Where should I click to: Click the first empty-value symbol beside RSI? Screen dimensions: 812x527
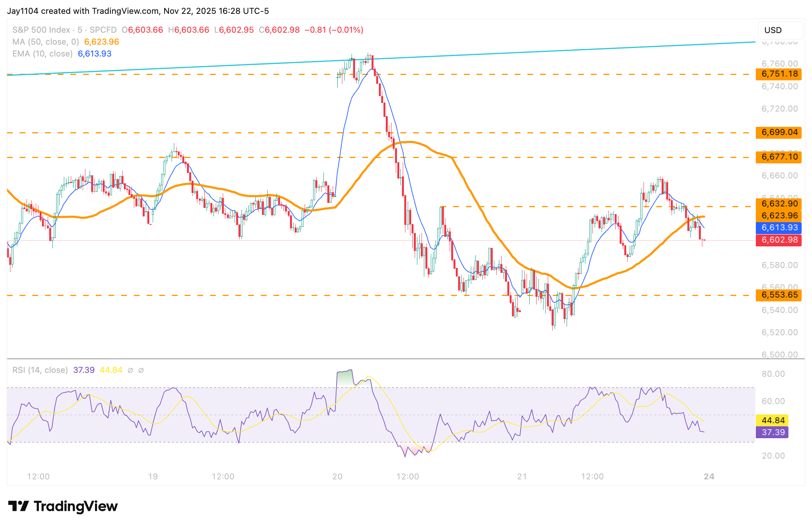click(130, 370)
